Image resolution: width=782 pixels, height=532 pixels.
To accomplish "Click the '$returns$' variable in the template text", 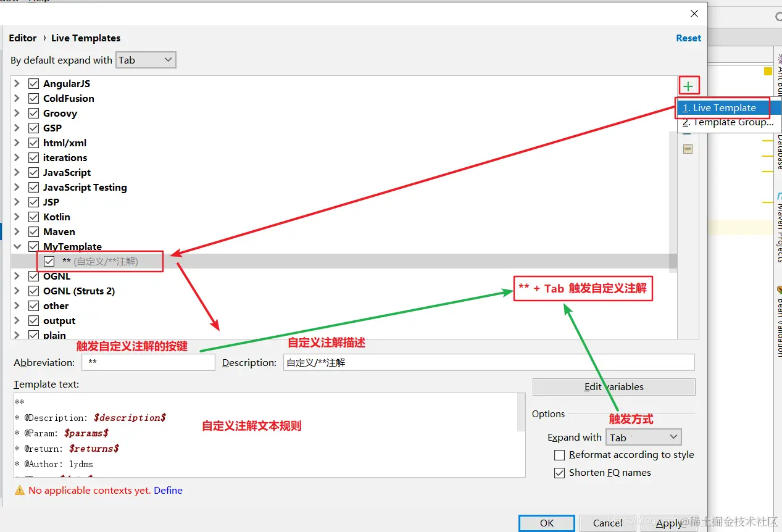I will click(x=94, y=449).
